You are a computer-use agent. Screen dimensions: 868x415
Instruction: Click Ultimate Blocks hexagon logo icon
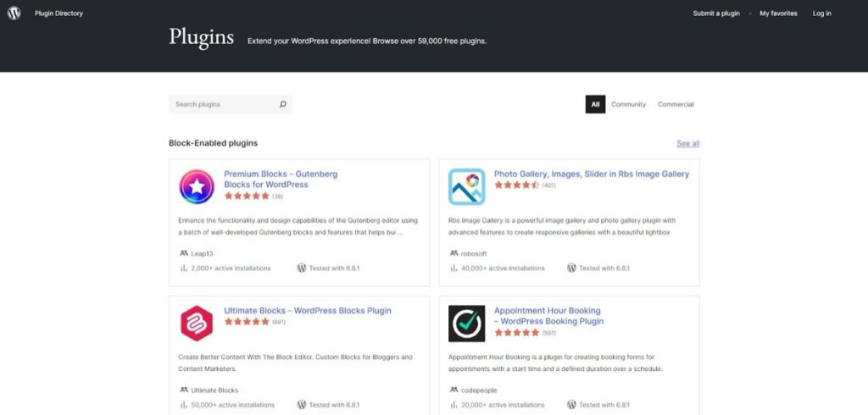click(197, 324)
